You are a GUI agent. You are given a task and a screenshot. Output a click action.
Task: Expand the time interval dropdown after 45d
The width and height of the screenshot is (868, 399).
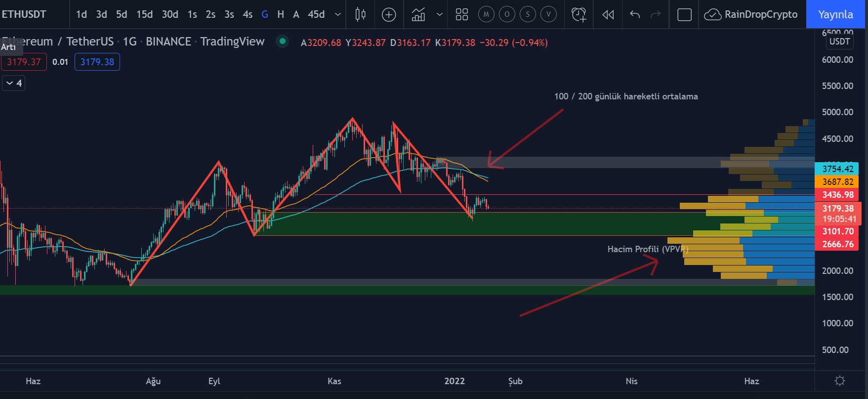[x=338, y=15]
